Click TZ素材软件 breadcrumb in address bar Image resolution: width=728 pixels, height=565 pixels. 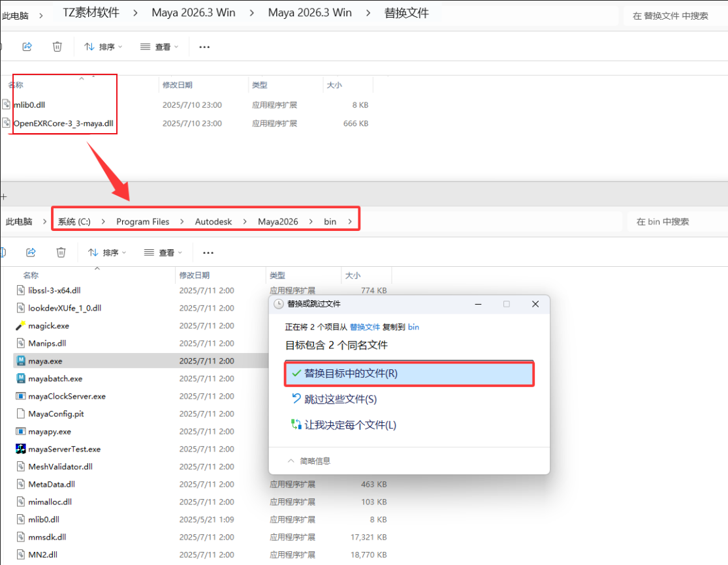tap(91, 12)
